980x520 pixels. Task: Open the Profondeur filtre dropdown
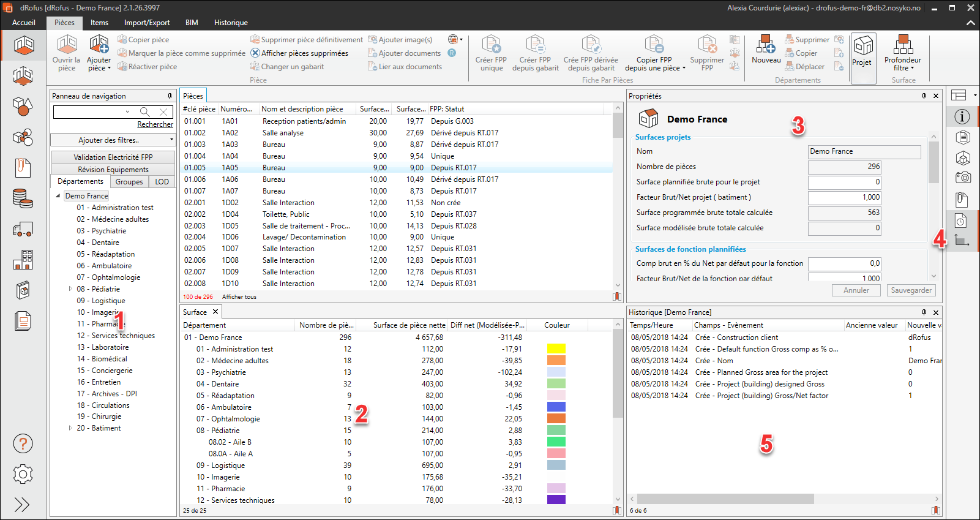(x=903, y=64)
